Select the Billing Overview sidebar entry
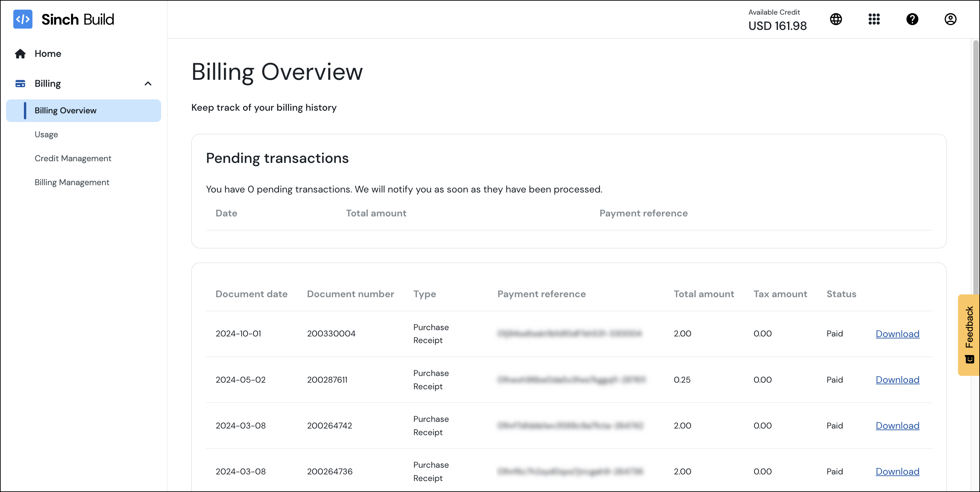This screenshot has width=980, height=492. pyautogui.click(x=65, y=110)
